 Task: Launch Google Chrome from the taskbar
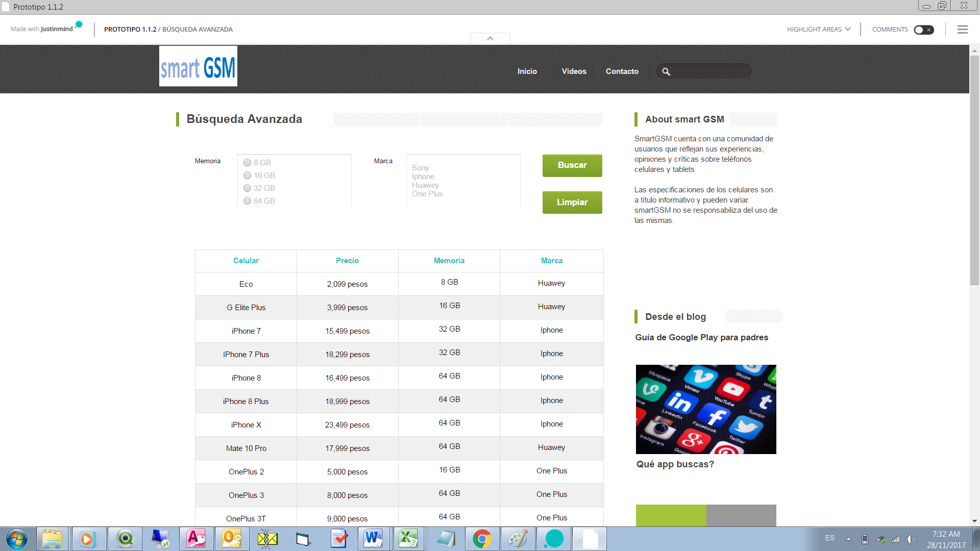click(482, 539)
